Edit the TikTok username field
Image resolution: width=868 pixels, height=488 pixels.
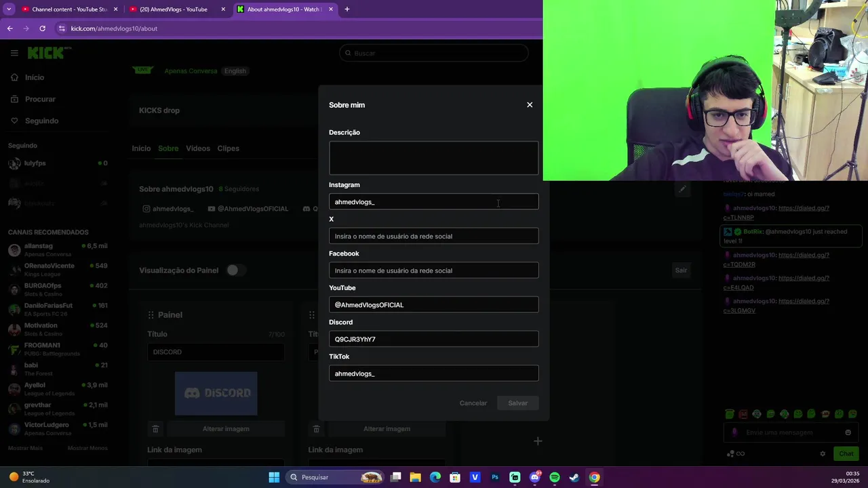pos(434,373)
